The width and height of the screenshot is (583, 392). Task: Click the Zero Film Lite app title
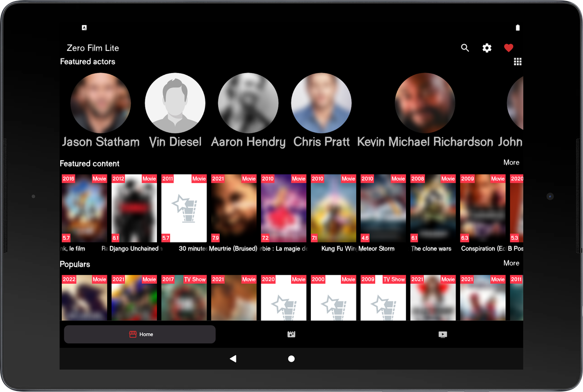click(93, 48)
